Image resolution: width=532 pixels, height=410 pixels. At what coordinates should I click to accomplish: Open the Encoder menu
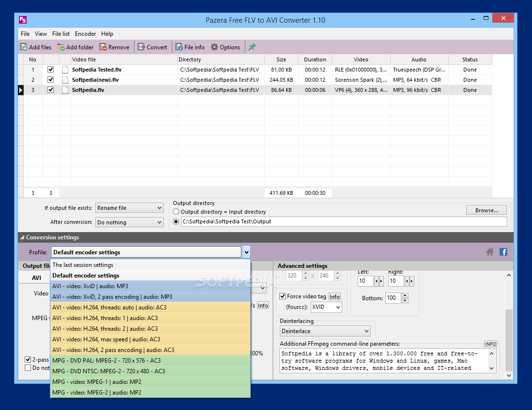(x=86, y=33)
